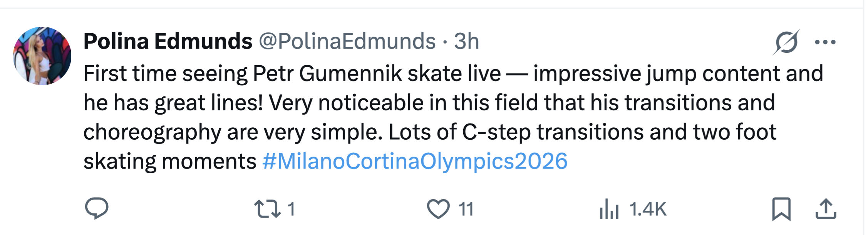This screenshot has height=235, width=868.
Task: Open the @PolinaEdmunds handle link
Action: click(x=347, y=41)
